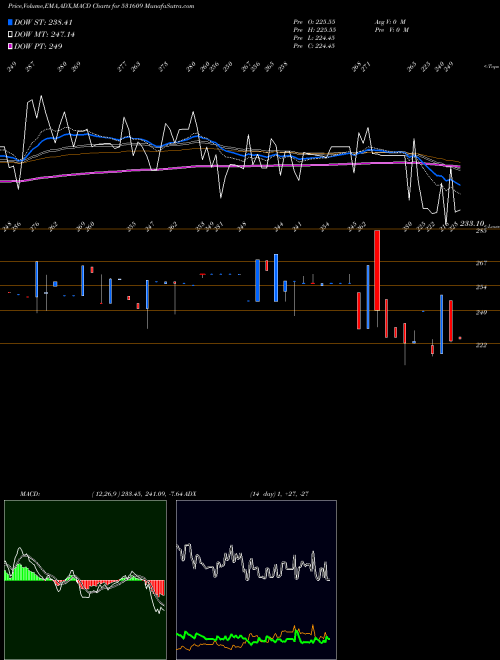This screenshot has height=660, width=500.
Task: Click the 267 price axis label
Action: (x=481, y=263)
